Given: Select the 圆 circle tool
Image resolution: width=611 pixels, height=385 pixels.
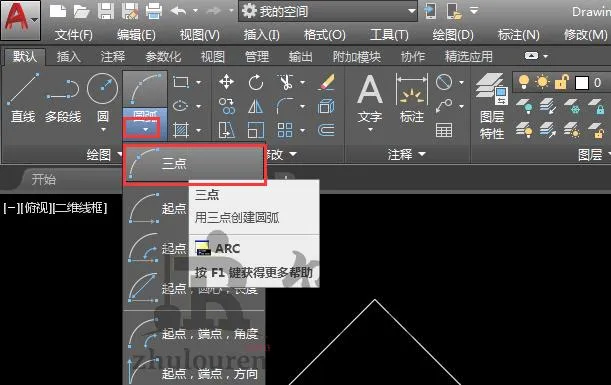Looking at the screenshot, I should point(102,97).
